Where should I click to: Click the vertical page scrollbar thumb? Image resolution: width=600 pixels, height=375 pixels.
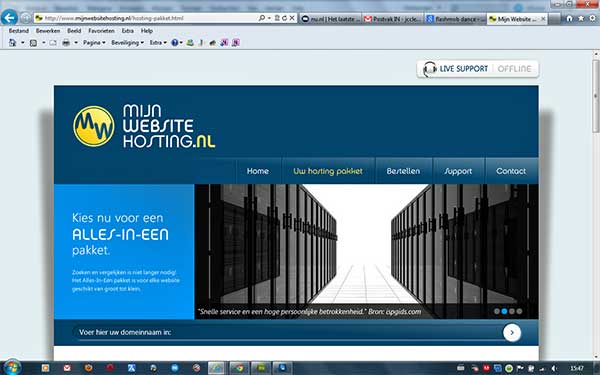(596, 96)
